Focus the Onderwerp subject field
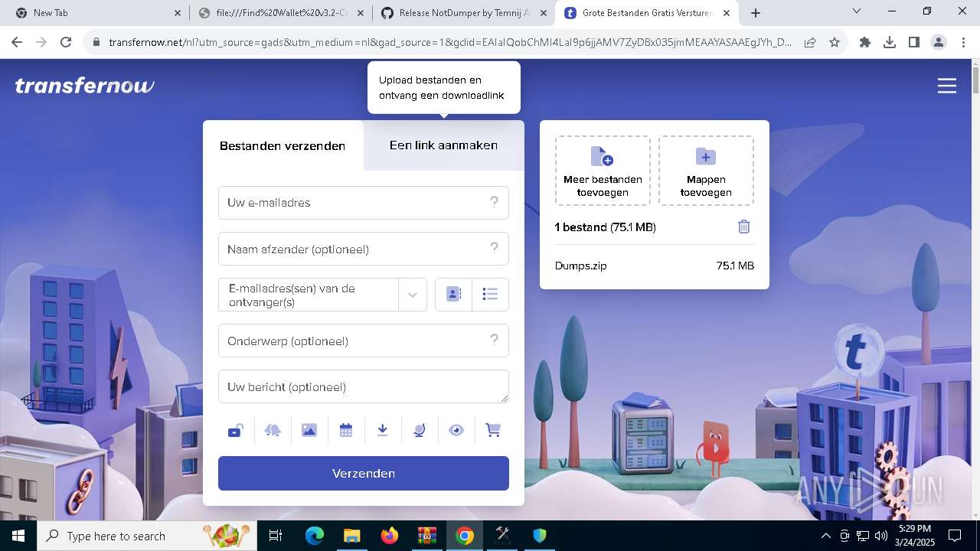 (x=364, y=341)
